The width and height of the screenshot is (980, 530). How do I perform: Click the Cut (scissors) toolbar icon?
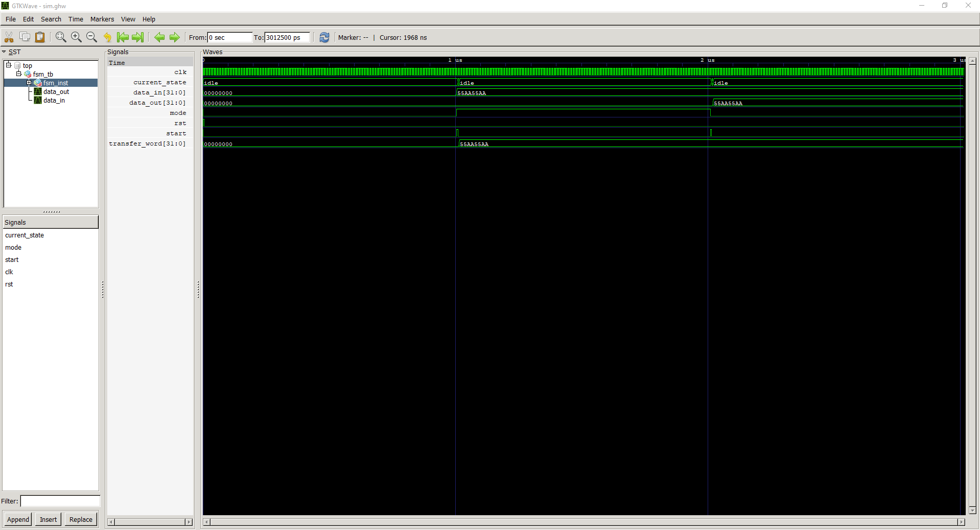(x=9, y=37)
